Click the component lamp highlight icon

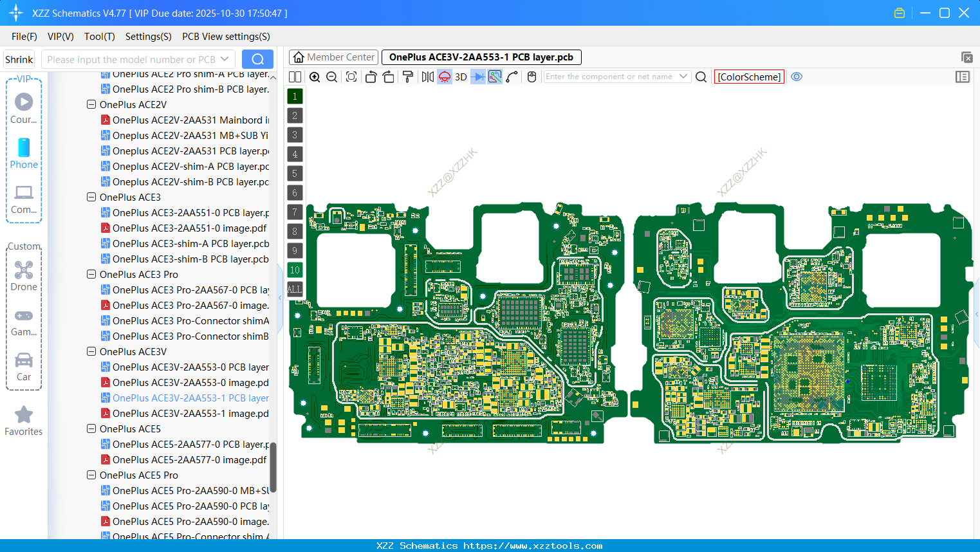pyautogui.click(x=444, y=77)
